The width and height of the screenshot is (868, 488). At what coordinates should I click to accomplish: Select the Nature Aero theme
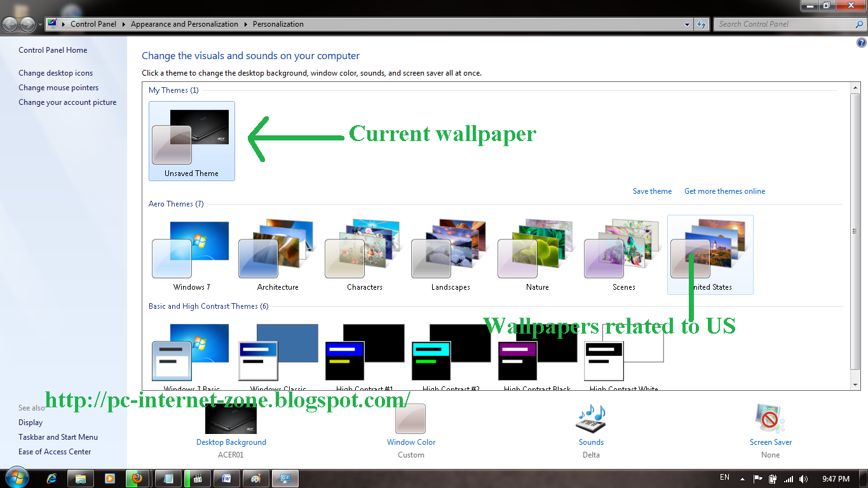[x=537, y=254]
